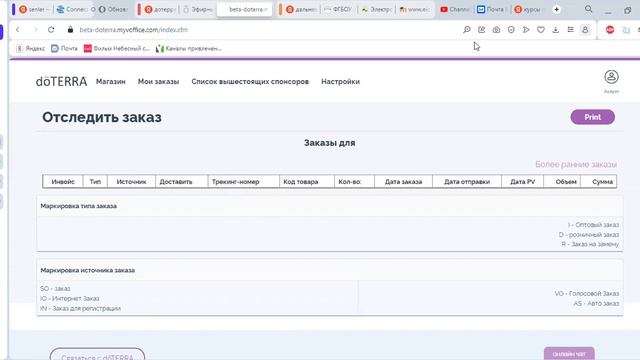Open the tab search magnifier icon

(589, 9)
